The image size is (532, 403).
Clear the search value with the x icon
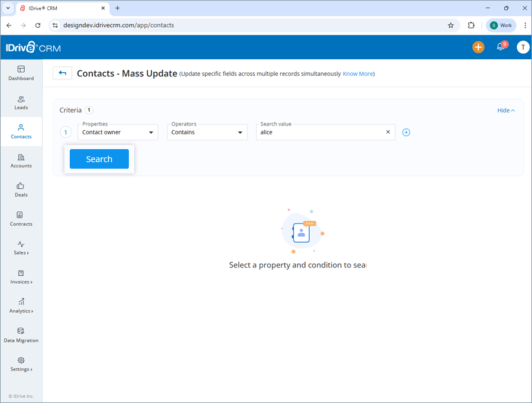[388, 132]
